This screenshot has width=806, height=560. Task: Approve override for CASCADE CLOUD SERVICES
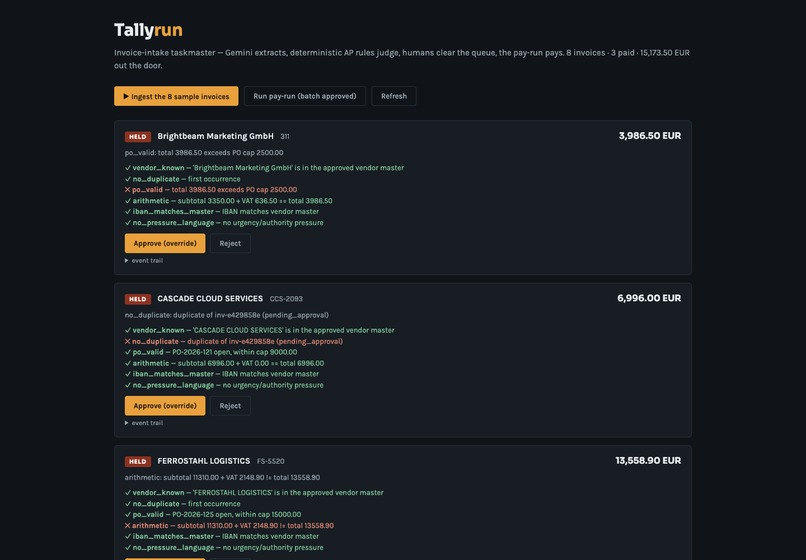[x=164, y=406]
